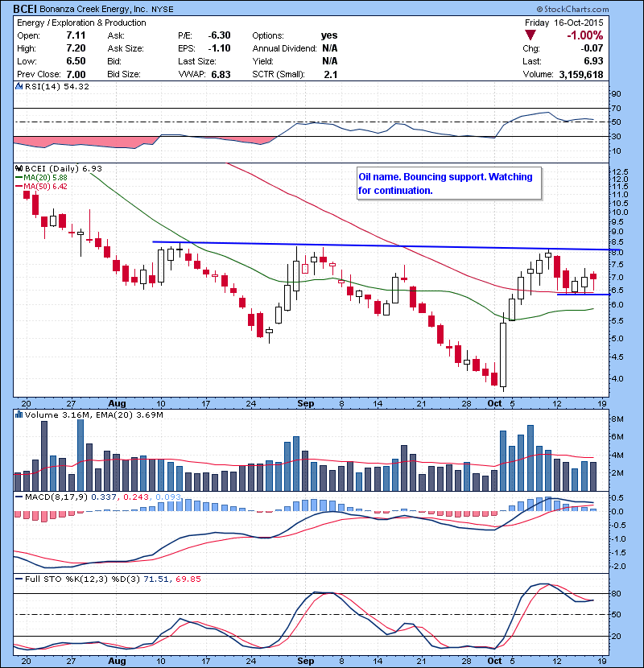
Task: Click the -1.00% percent change value
Action: 584,35
